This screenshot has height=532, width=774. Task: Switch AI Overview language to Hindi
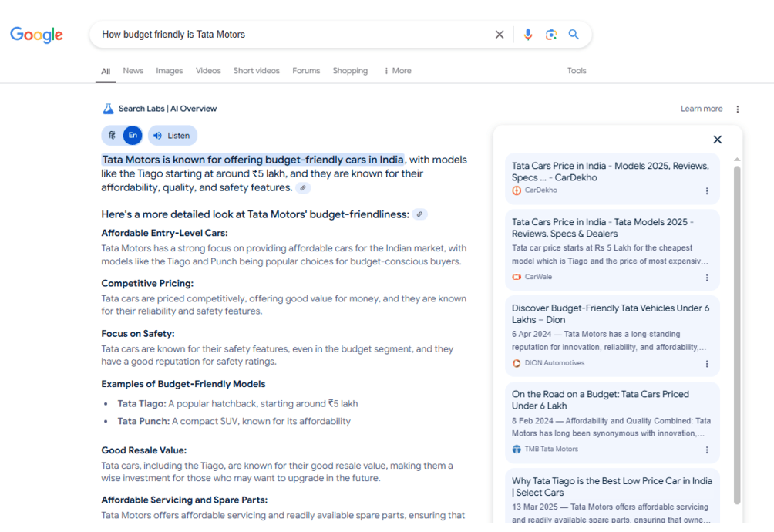(113, 136)
